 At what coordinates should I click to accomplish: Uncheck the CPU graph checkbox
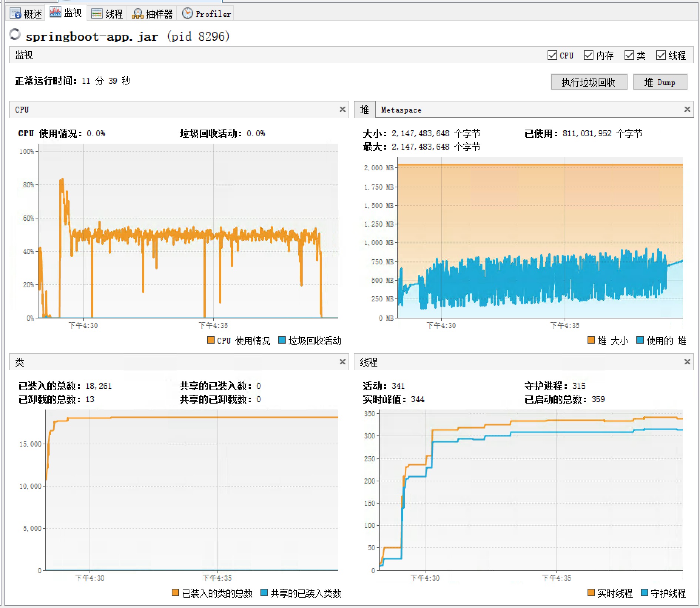552,56
